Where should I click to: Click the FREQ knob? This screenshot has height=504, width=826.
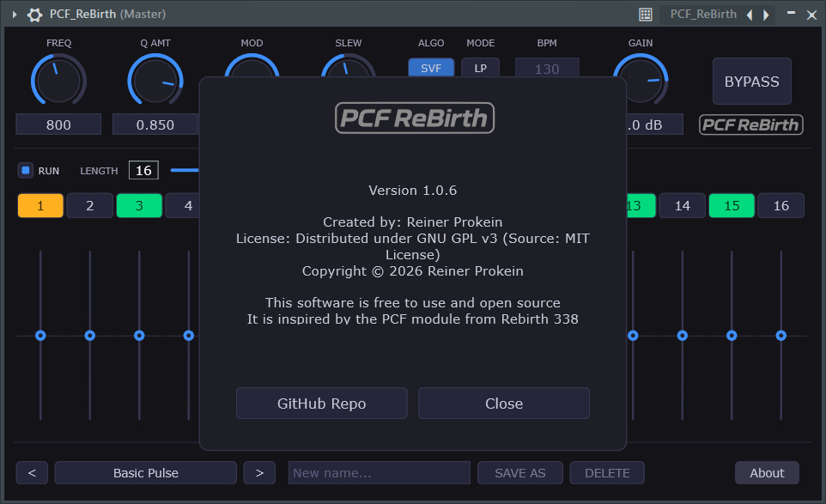tap(58, 81)
